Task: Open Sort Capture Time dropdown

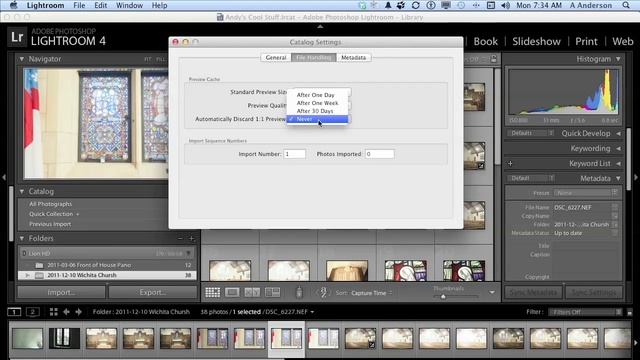Action: point(371,293)
